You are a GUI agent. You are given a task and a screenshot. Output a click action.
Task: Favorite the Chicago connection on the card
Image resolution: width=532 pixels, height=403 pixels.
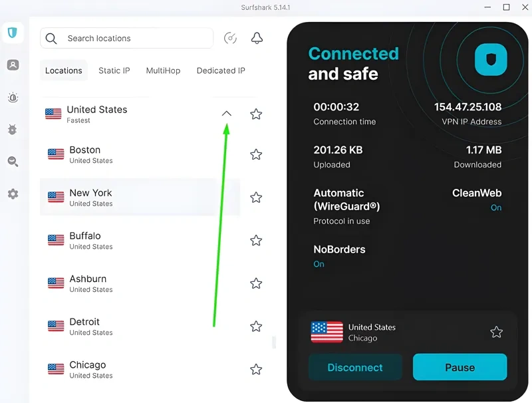pyautogui.click(x=496, y=332)
